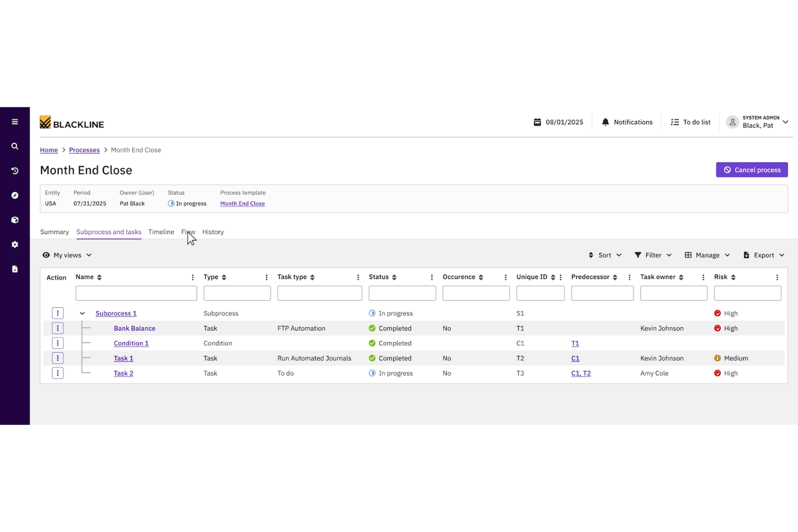This screenshot has width=798, height=532.
Task: Open the Condition 1 link
Action: pos(131,343)
